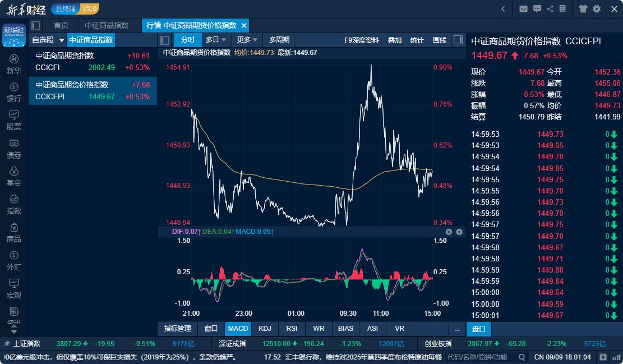623x364 pixels.
Task: Expand the 自选股 dropdown
Action: click(x=47, y=40)
